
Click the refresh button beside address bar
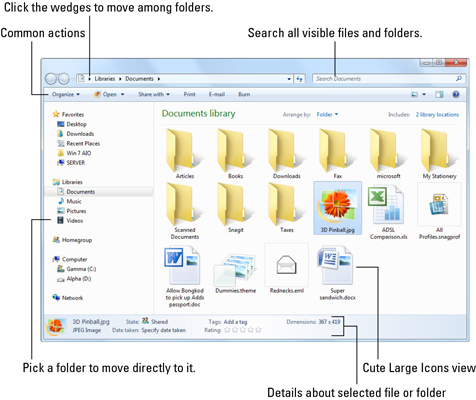pos(299,79)
